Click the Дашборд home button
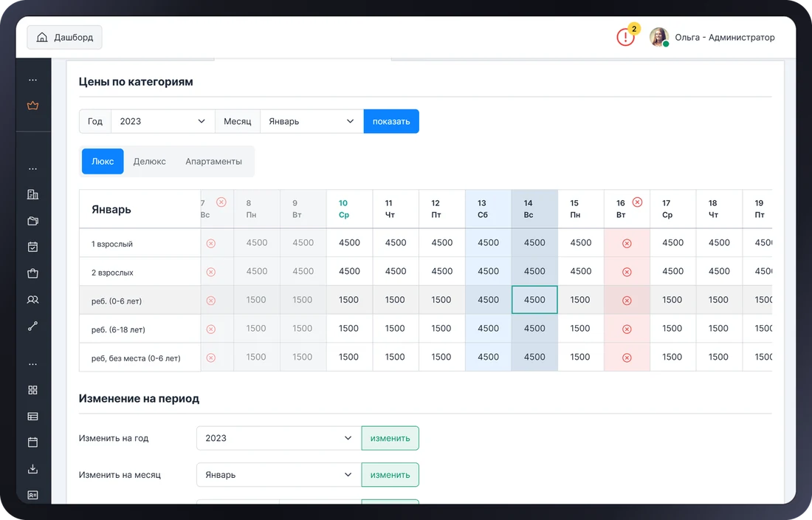 tap(65, 37)
